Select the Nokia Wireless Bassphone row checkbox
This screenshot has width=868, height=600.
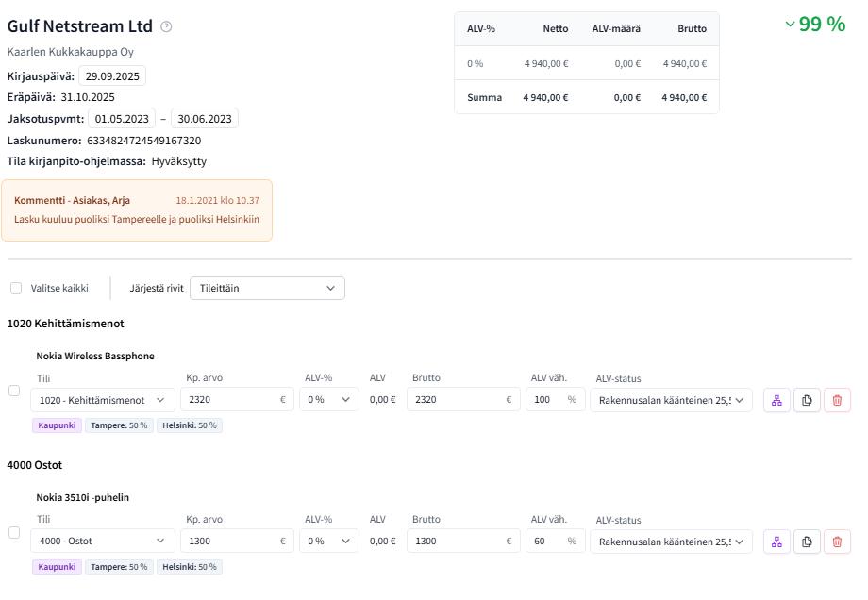[14, 391]
